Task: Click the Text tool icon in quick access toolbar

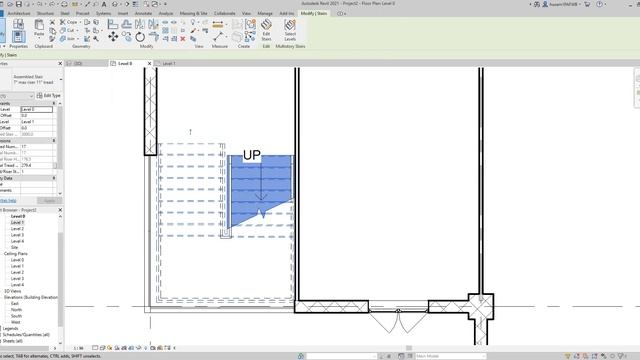Action: coord(104,4)
